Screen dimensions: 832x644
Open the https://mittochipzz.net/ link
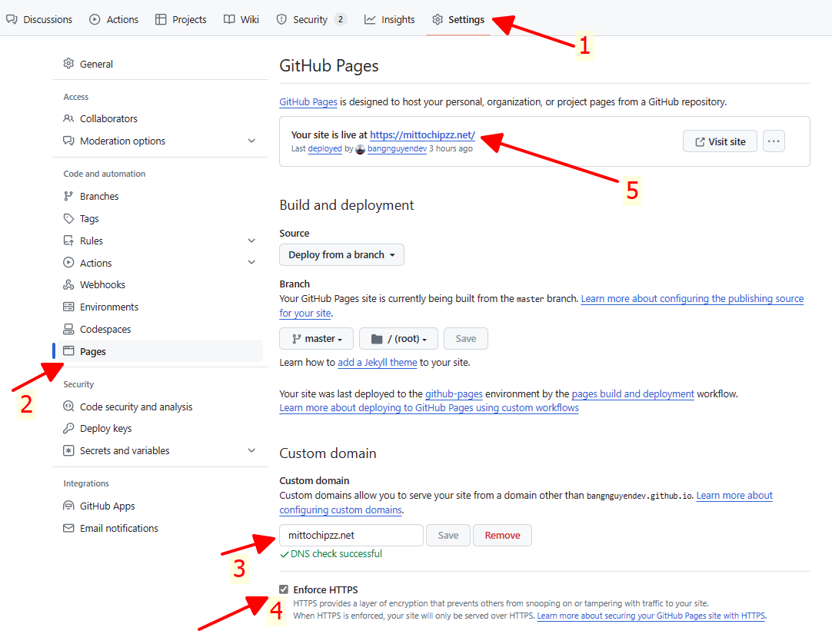[422, 134]
